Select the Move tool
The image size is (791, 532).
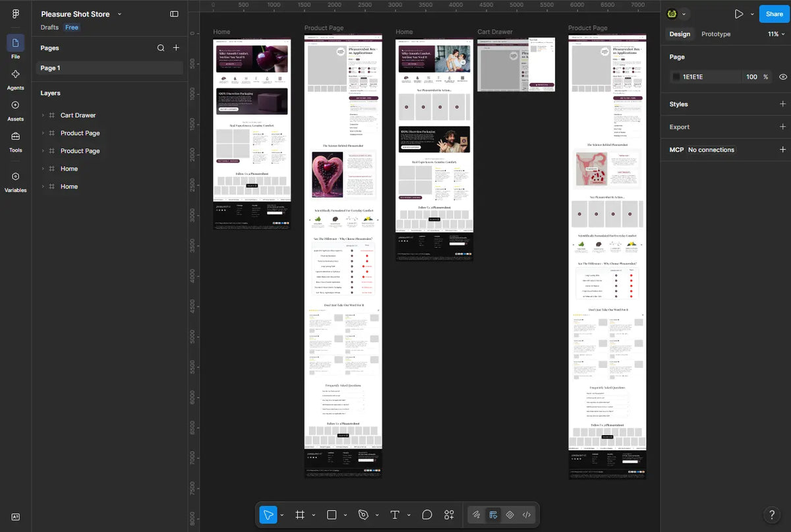tap(268, 515)
